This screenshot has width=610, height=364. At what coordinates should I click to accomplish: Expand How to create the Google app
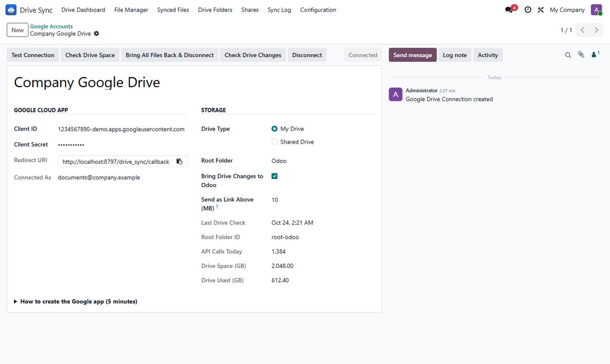76,301
